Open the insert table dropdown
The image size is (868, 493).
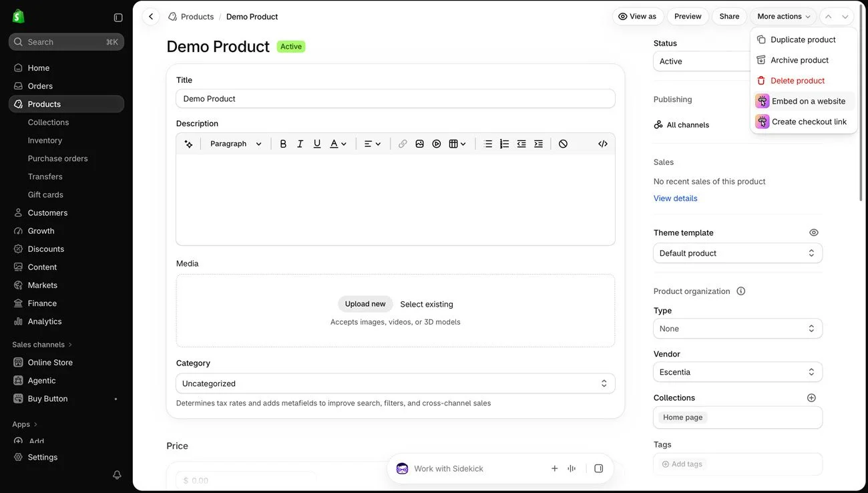click(457, 144)
